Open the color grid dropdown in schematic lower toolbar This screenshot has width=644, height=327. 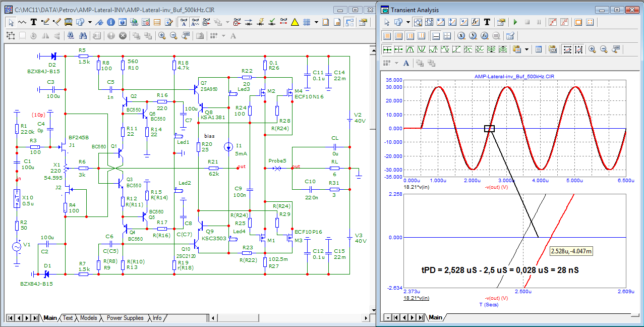pyautogui.click(x=223, y=36)
